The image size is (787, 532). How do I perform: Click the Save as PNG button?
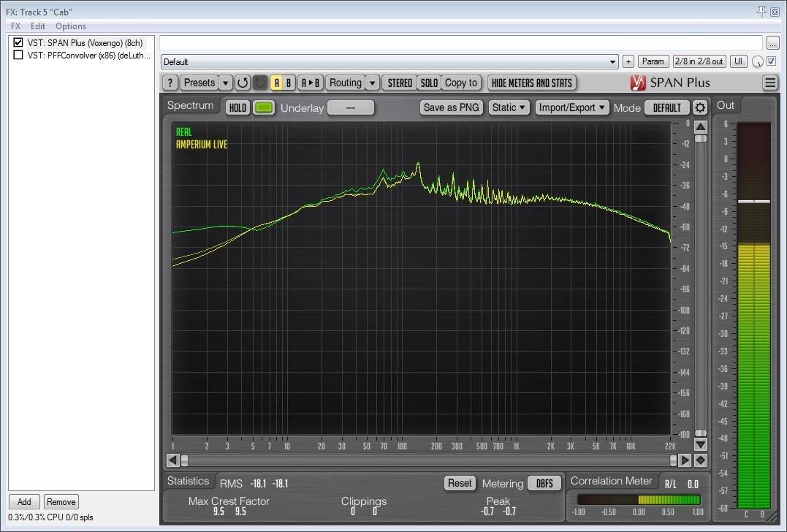click(452, 107)
